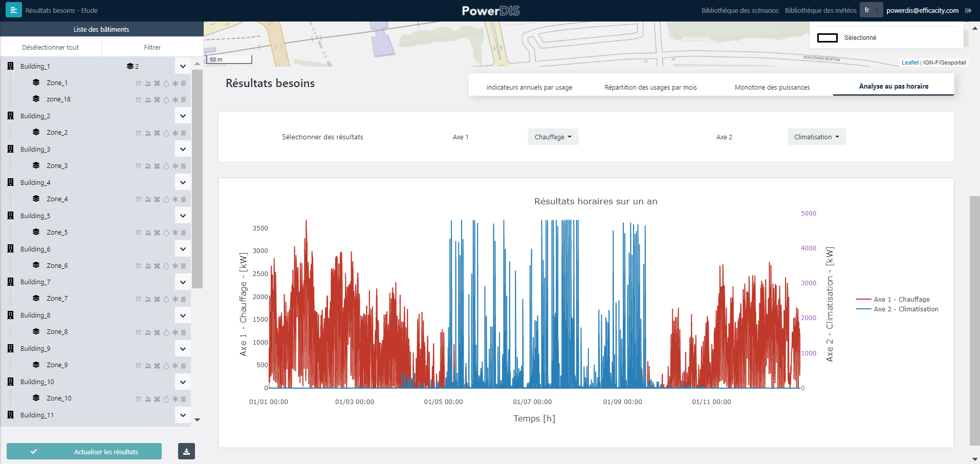Click the powerdis@efficacity.com account label
The width and height of the screenshot is (980, 464).
tap(923, 10)
